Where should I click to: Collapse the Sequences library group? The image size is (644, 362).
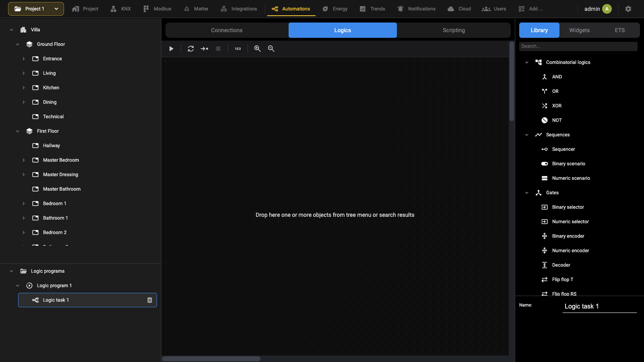point(526,135)
